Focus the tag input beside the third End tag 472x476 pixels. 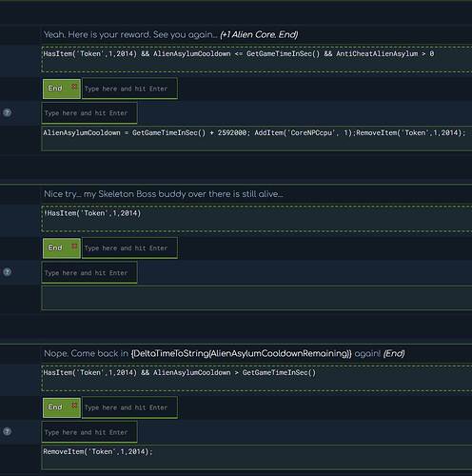click(129, 407)
